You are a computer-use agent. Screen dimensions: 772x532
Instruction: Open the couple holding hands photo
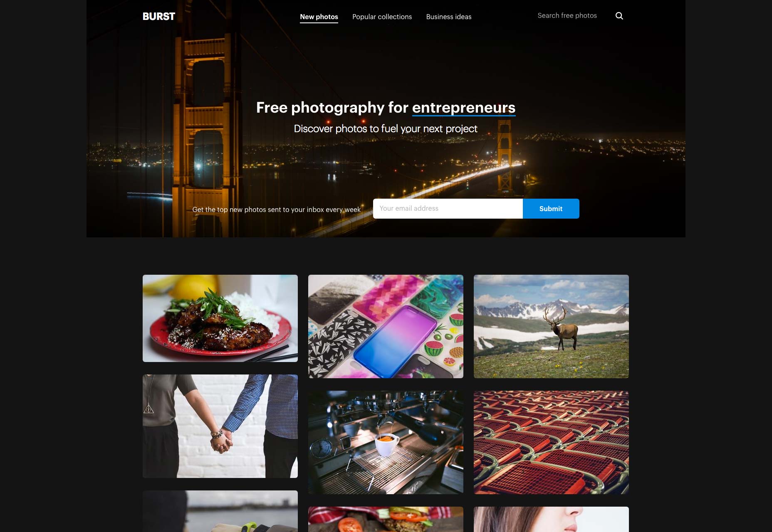click(220, 426)
